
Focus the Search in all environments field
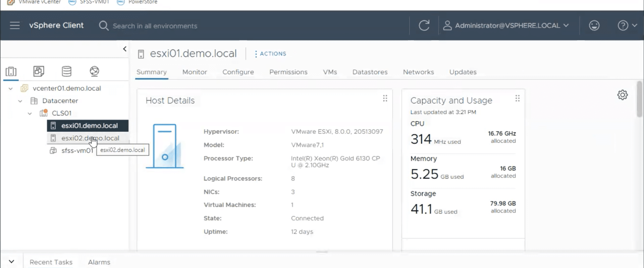point(155,26)
